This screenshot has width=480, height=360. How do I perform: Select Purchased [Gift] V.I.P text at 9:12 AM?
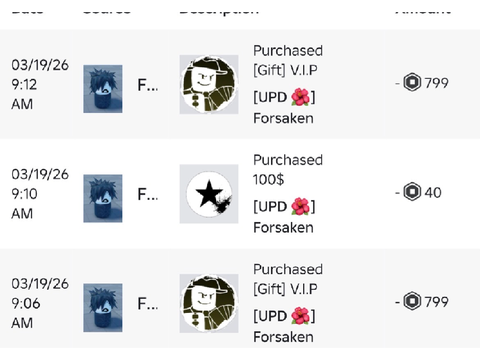pyautogui.click(x=288, y=60)
